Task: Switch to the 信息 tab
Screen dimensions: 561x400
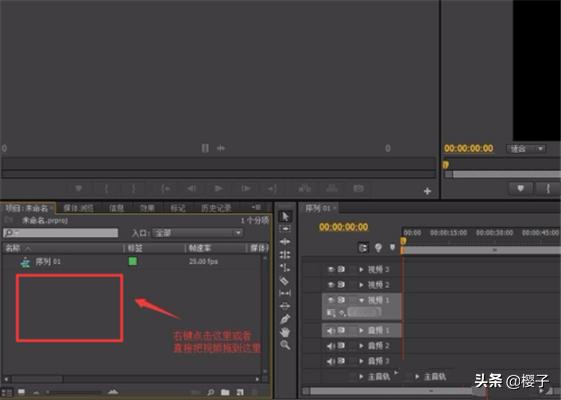Action: coord(116,208)
